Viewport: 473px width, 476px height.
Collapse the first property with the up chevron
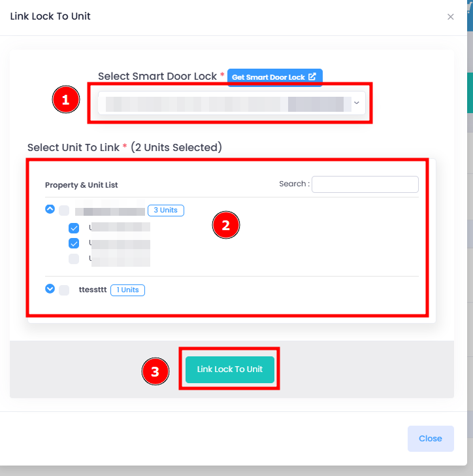coord(50,209)
